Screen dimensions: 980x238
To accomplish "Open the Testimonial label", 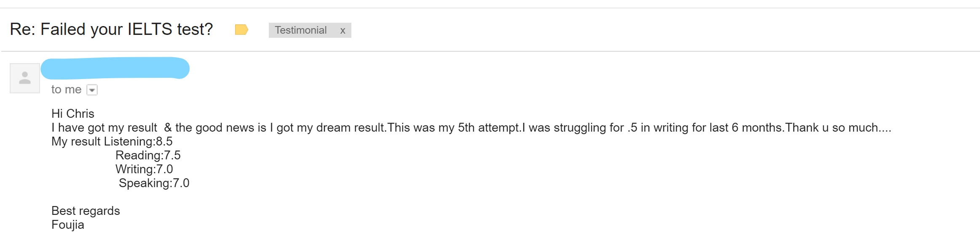I will point(300,30).
